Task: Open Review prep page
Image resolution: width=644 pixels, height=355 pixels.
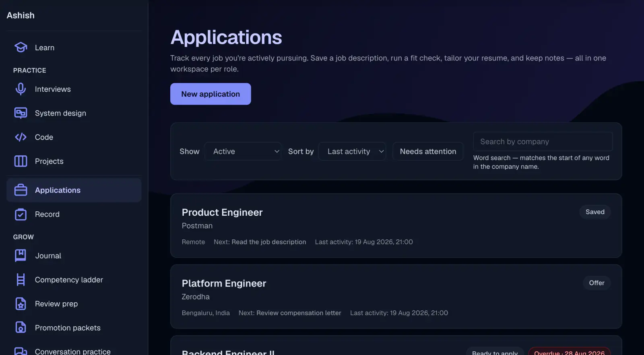Action: click(x=74, y=304)
